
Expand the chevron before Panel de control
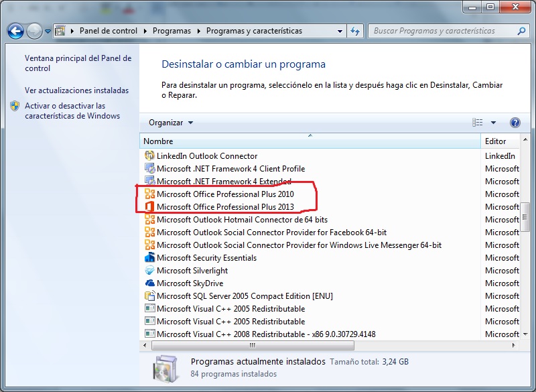(72, 31)
